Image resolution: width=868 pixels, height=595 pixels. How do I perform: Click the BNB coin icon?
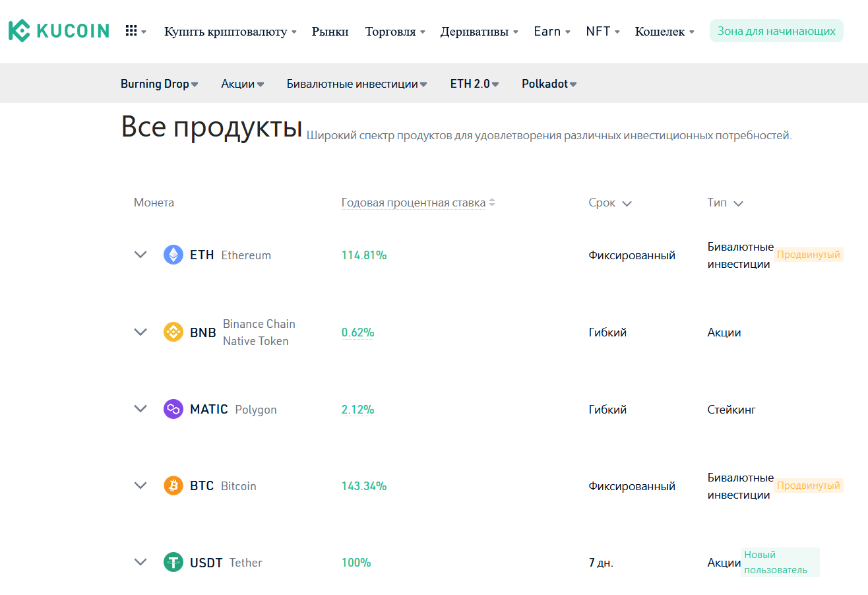point(173,332)
